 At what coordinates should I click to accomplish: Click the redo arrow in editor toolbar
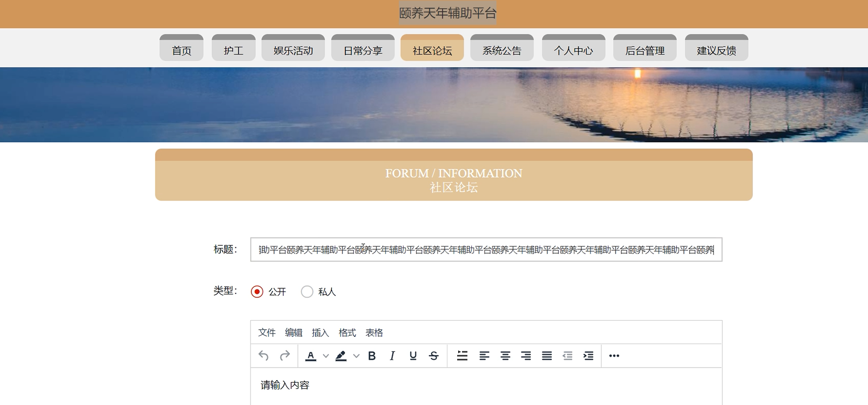(285, 356)
